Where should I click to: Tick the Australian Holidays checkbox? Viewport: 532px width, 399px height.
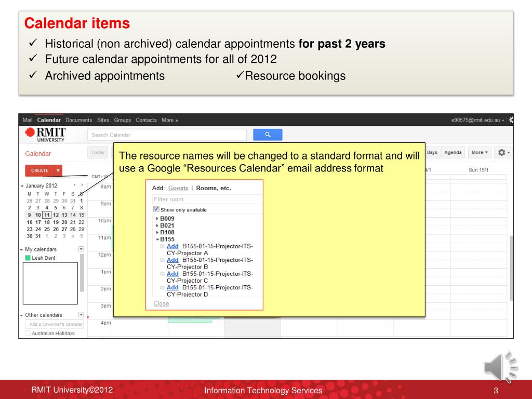pyautogui.click(x=28, y=333)
